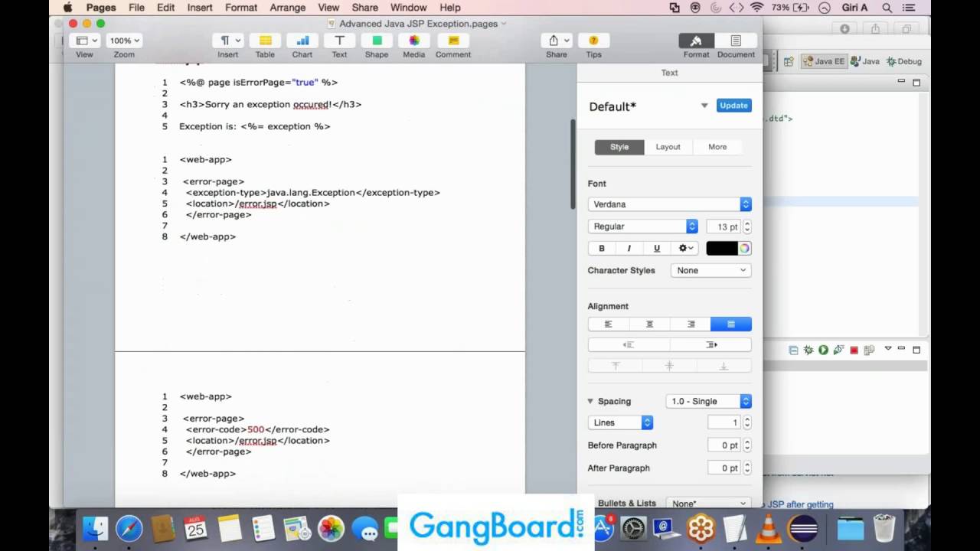Select the Style tab in Format panel

(619, 147)
